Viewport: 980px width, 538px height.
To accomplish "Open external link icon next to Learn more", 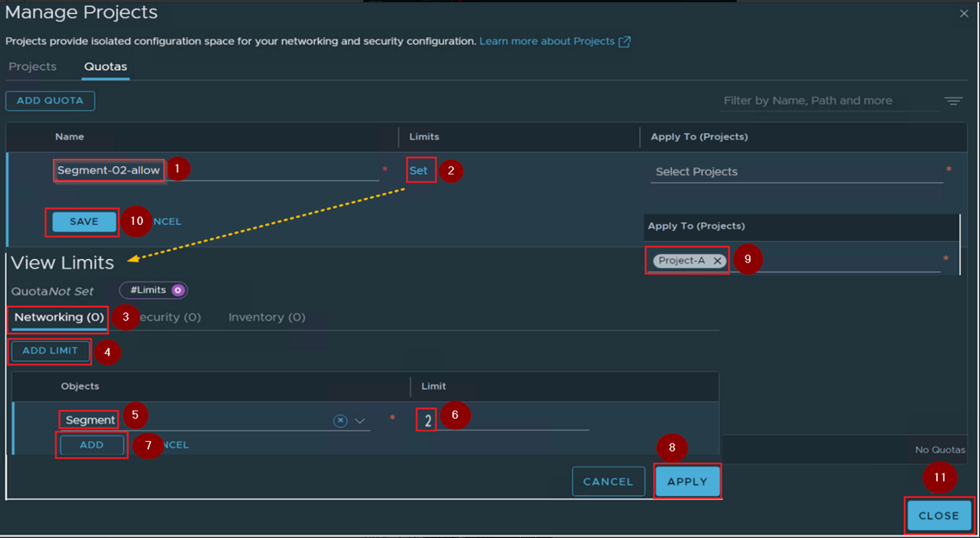I will click(x=625, y=42).
